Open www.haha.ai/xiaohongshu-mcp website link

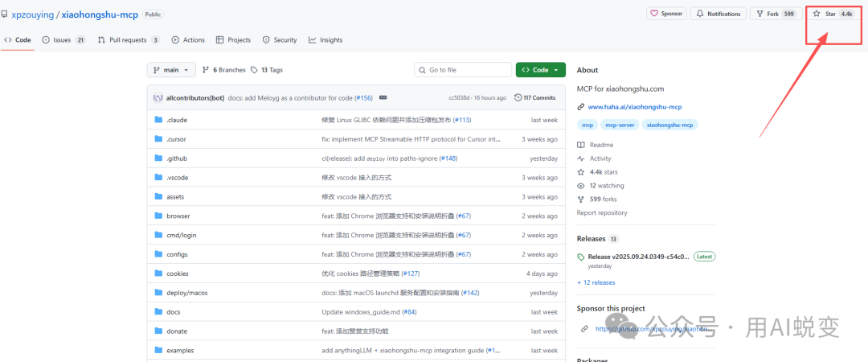click(634, 107)
